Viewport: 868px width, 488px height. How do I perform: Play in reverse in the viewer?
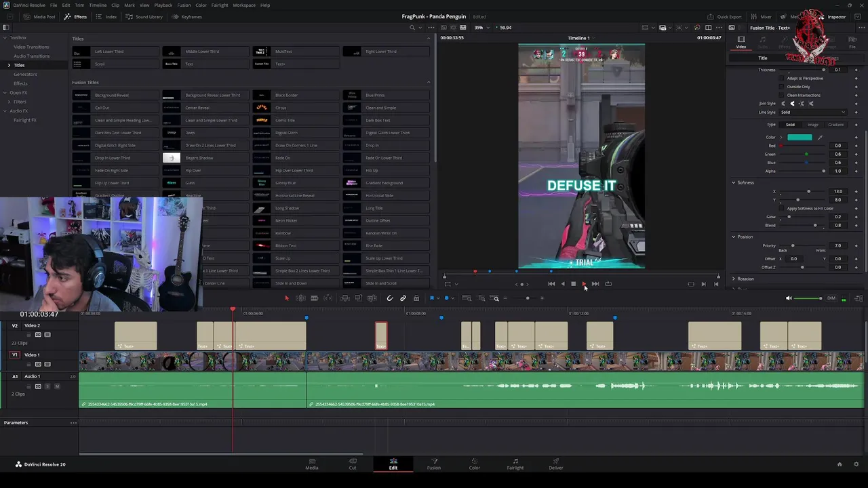coord(562,284)
